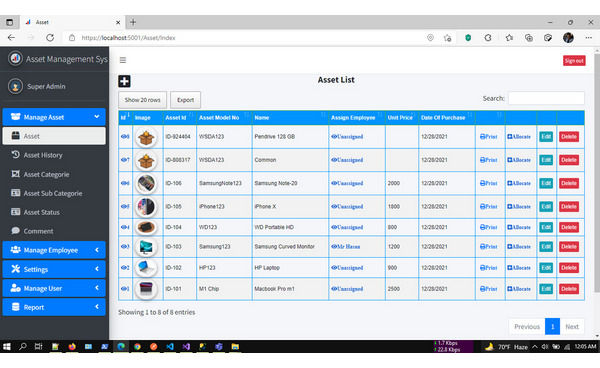Expand the Manage Employee menu
Viewport: 600px width, 368px height.
(x=54, y=250)
